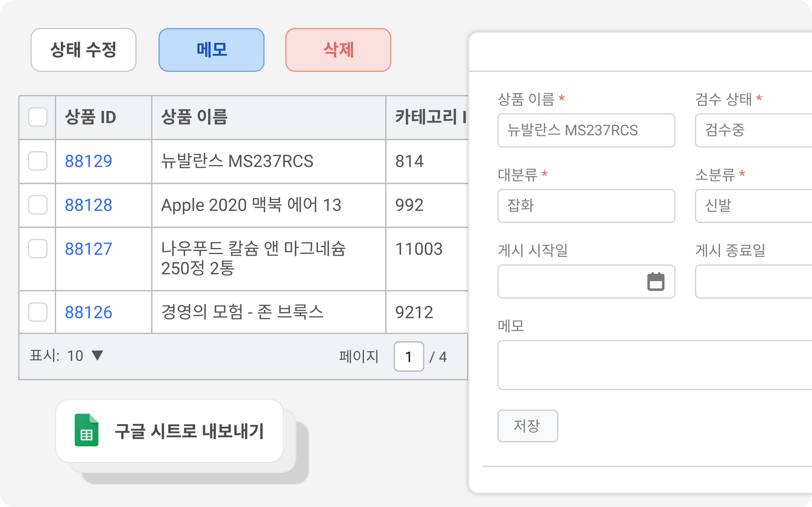This screenshot has height=507, width=812.
Task: Click the 상품 이름 text field
Action: tap(586, 130)
